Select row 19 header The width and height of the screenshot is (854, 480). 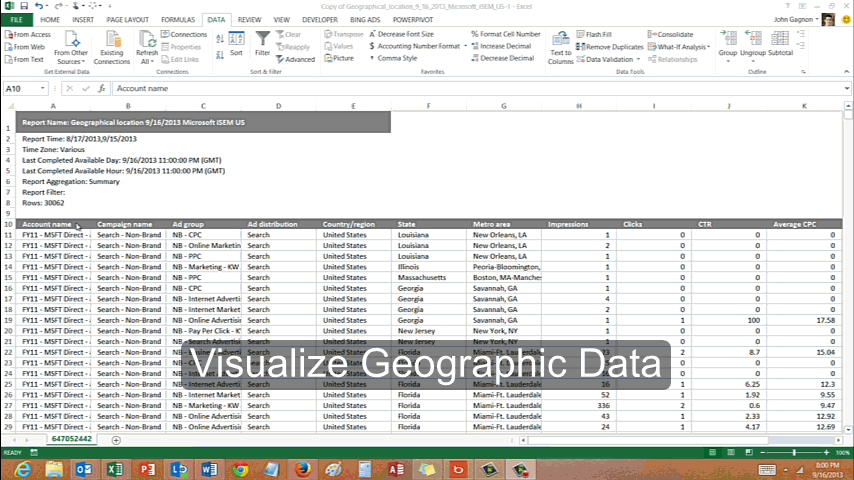[8, 320]
